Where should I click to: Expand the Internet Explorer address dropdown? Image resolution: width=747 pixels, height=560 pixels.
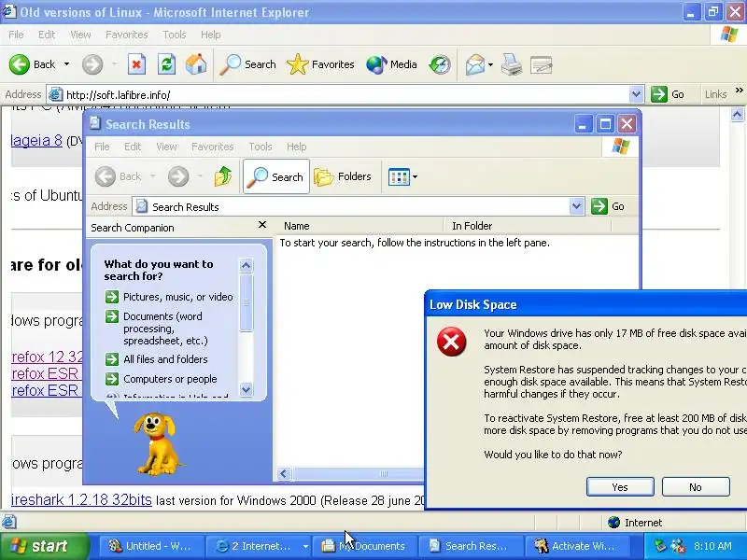(636, 94)
